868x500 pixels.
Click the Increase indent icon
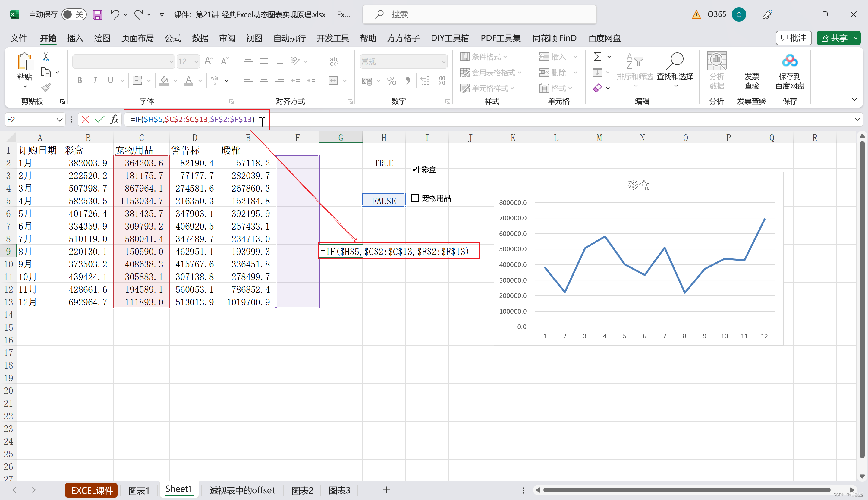tap(311, 81)
